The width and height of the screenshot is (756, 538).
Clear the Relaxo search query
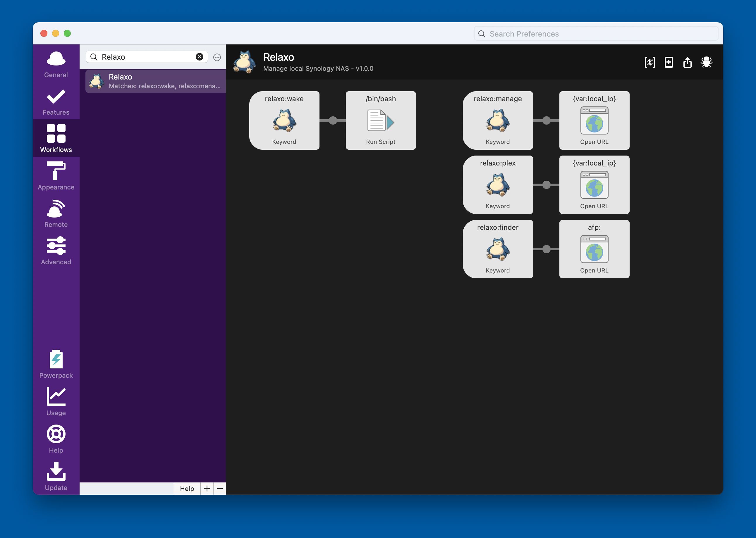pos(199,57)
